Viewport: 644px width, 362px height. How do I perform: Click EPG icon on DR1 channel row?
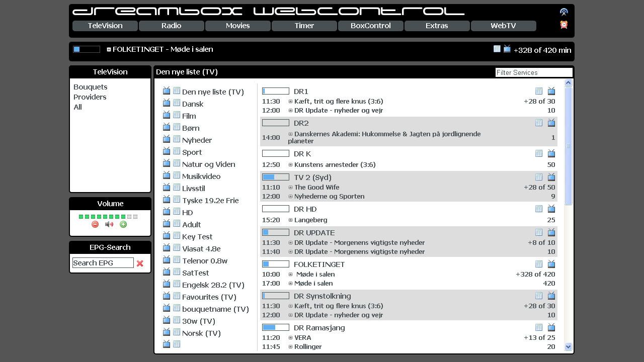pyautogui.click(x=539, y=91)
